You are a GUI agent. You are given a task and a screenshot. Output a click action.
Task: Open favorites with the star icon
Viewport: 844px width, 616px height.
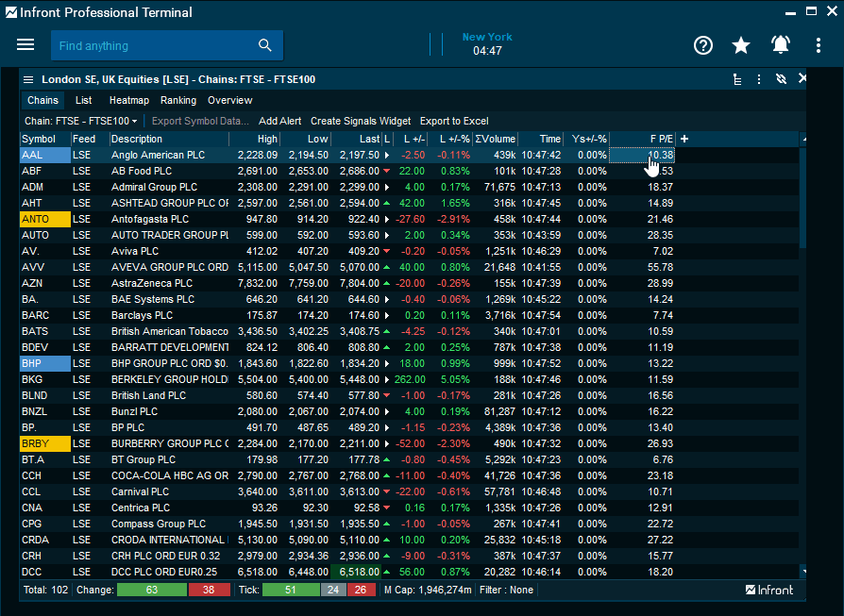tap(741, 45)
